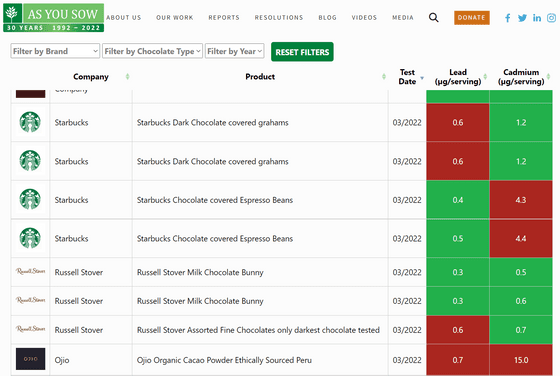Screen dimensions: 560x376
Task: Click the red 0.7 lead cell for Ojio
Action: 458,360
